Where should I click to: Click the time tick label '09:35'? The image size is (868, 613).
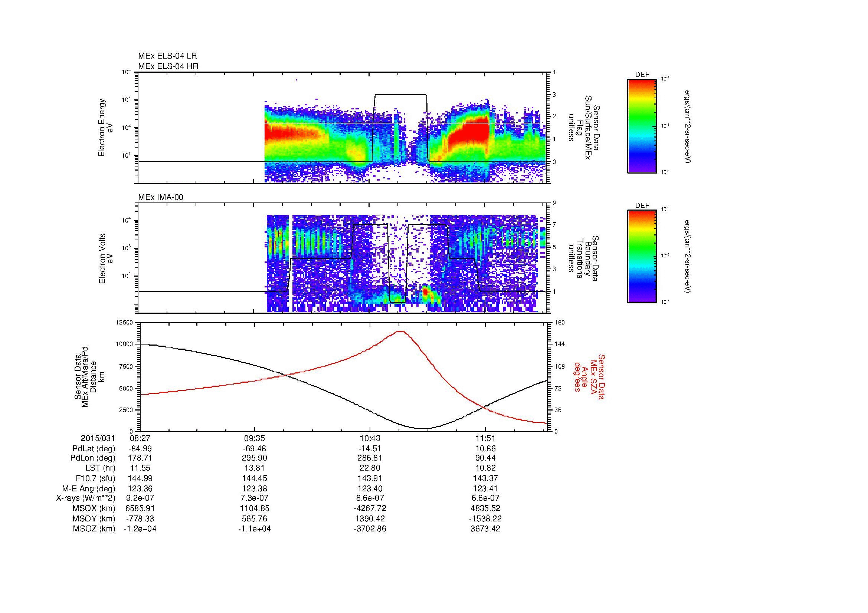pyautogui.click(x=255, y=438)
